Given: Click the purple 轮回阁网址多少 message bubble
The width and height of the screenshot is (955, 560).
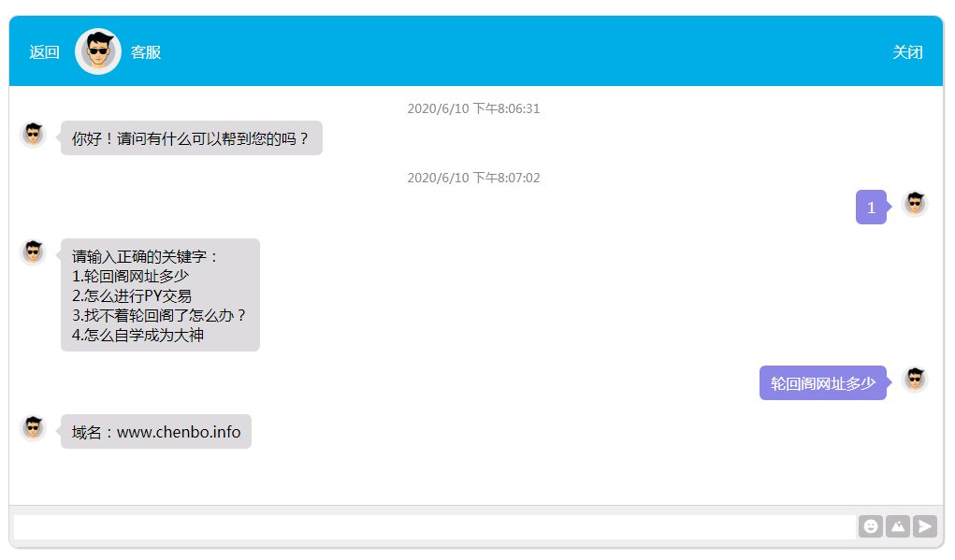Looking at the screenshot, I should [823, 383].
